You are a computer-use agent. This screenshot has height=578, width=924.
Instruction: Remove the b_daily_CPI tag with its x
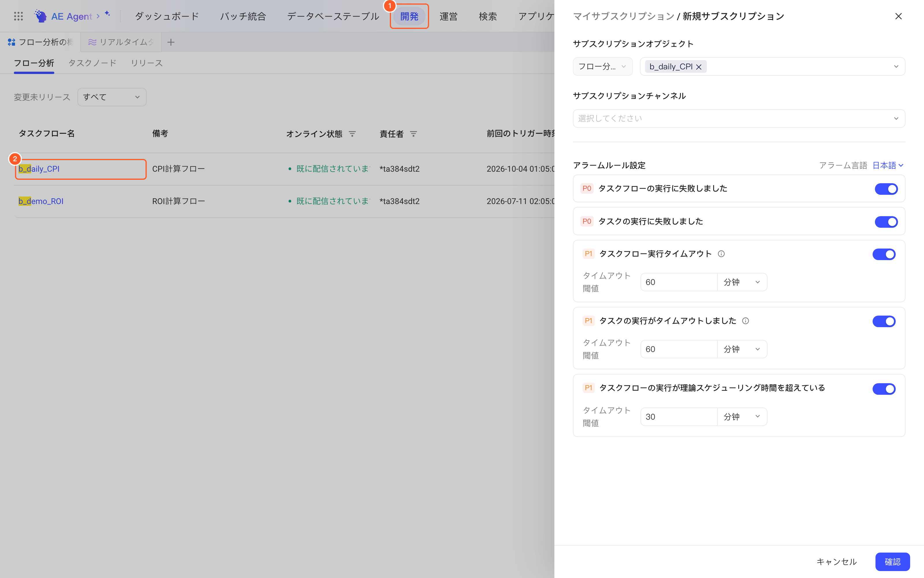click(x=699, y=67)
